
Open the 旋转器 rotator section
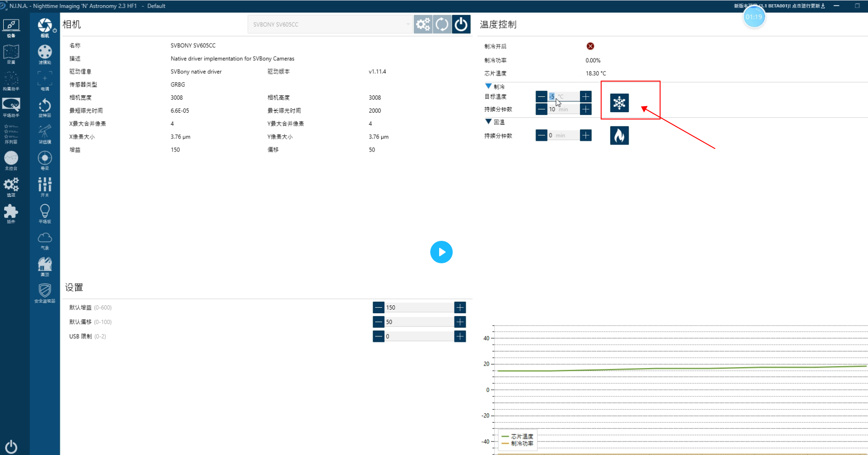45,108
